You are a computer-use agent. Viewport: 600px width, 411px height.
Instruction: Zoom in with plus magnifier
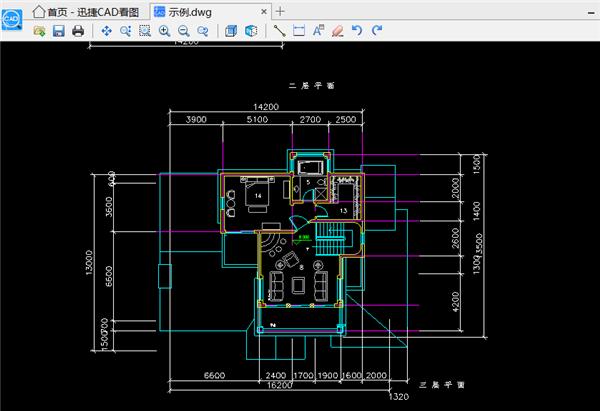pos(165,31)
